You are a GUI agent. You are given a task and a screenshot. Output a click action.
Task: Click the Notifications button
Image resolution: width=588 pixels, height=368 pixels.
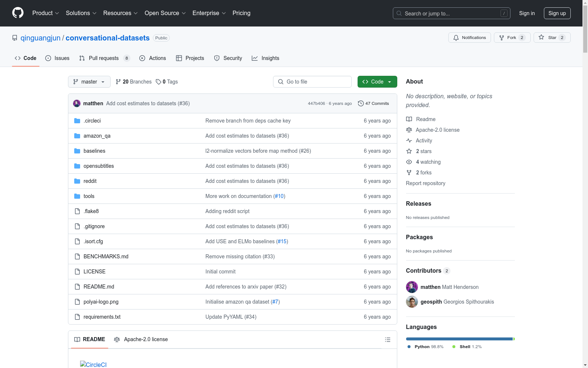click(x=470, y=38)
